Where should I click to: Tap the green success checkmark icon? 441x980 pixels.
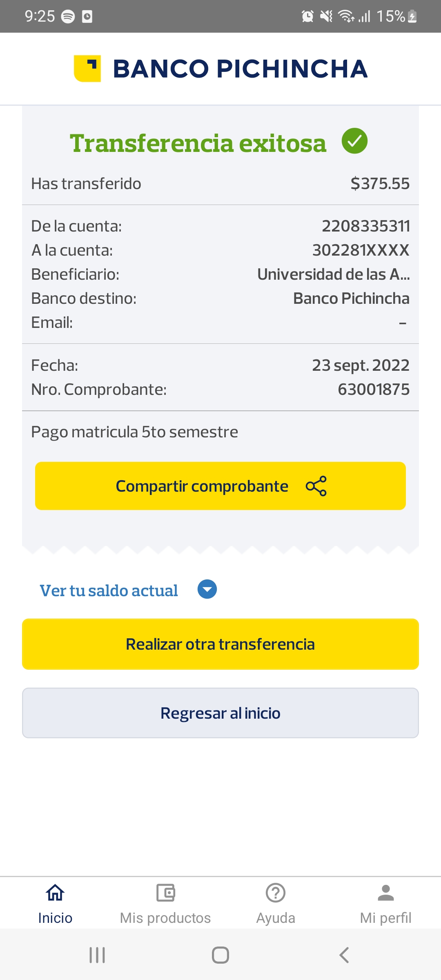click(354, 141)
